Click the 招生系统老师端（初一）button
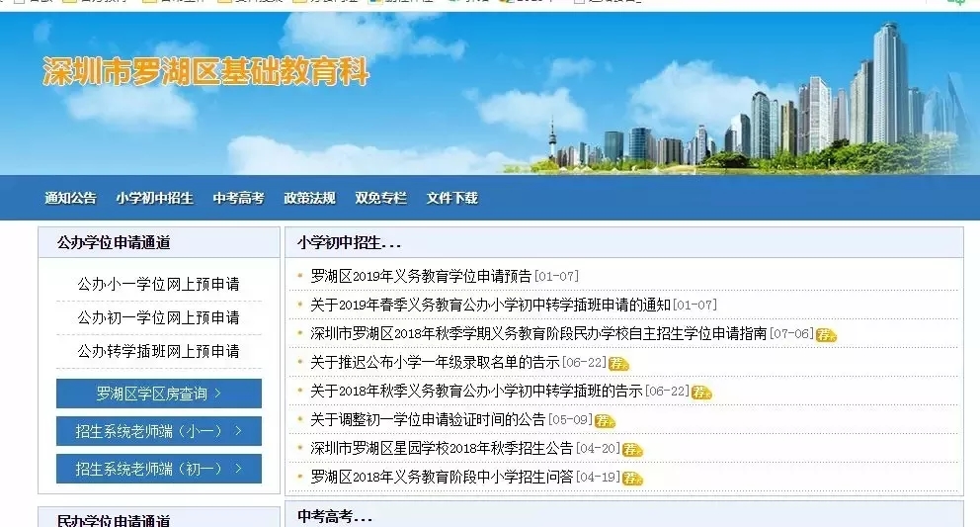The height and width of the screenshot is (527, 980). click(x=159, y=469)
